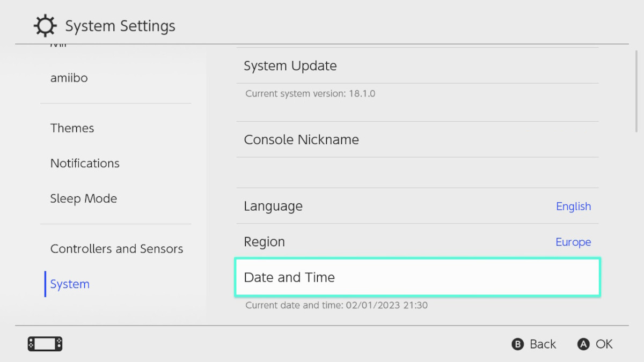This screenshot has width=644, height=362.
Task: Go to Notifications settings
Action: [x=85, y=163]
